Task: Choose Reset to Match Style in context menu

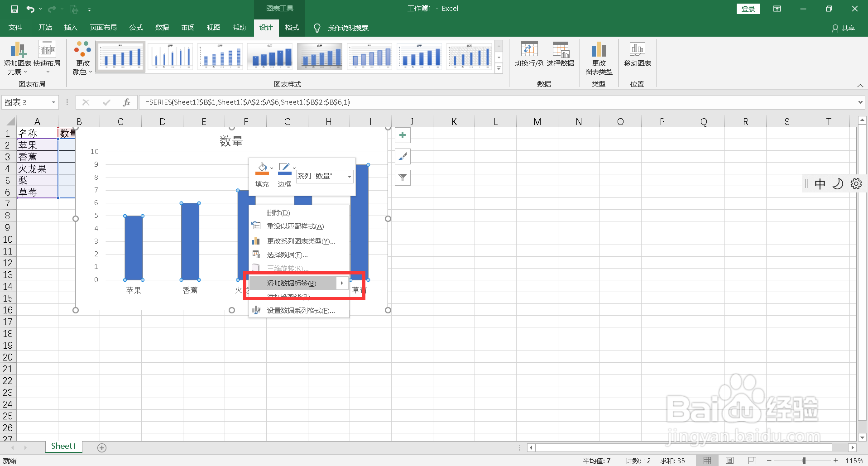Action: pyautogui.click(x=299, y=226)
